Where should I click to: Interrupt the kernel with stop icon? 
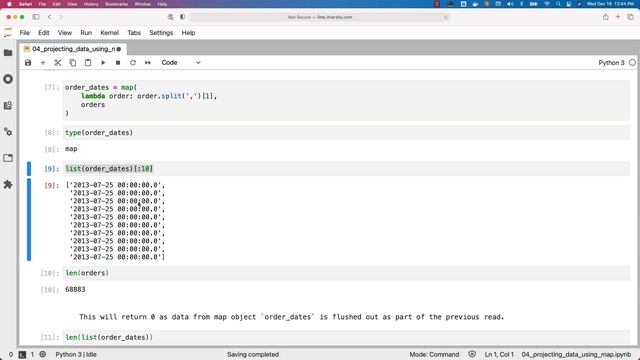(x=118, y=62)
